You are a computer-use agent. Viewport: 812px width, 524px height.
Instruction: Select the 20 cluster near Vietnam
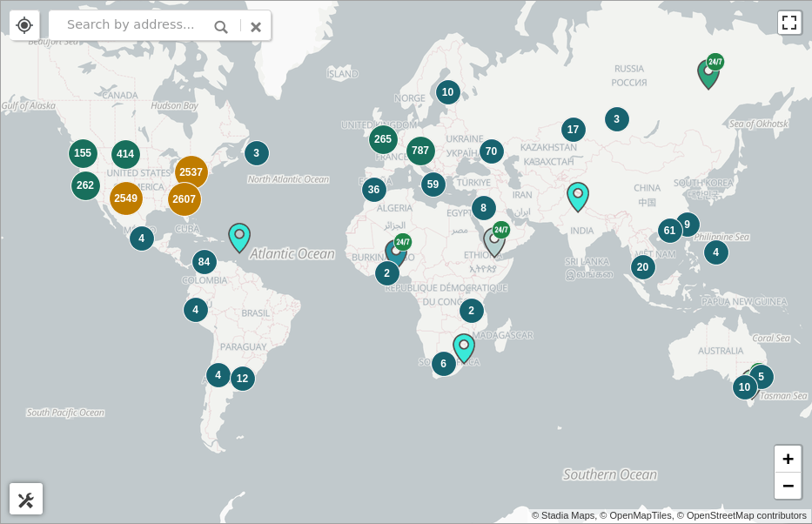642,267
